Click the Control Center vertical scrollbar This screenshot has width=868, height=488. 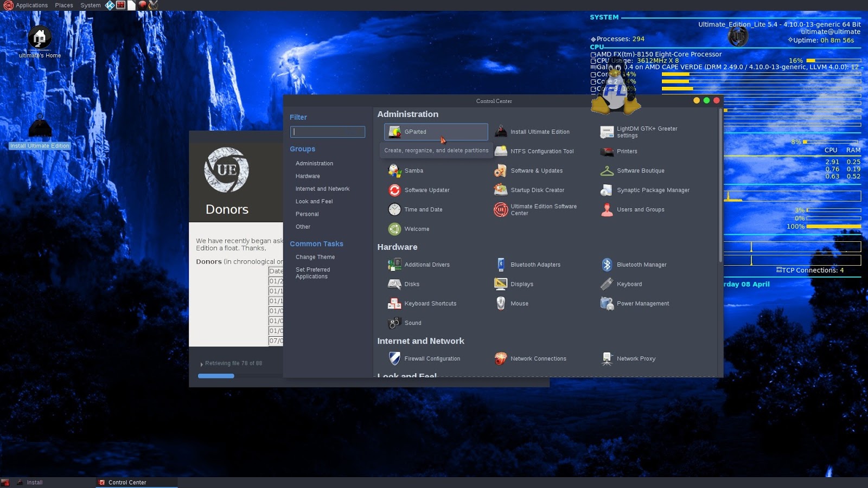tap(720, 186)
